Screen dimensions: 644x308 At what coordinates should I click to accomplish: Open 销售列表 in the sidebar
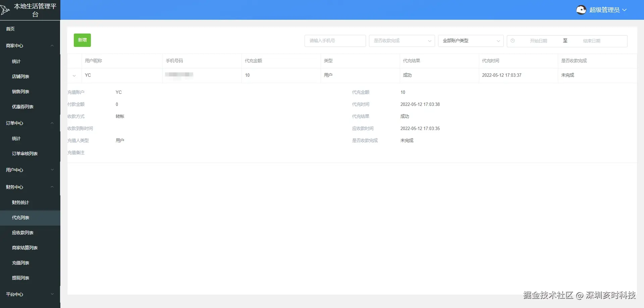click(x=30, y=91)
